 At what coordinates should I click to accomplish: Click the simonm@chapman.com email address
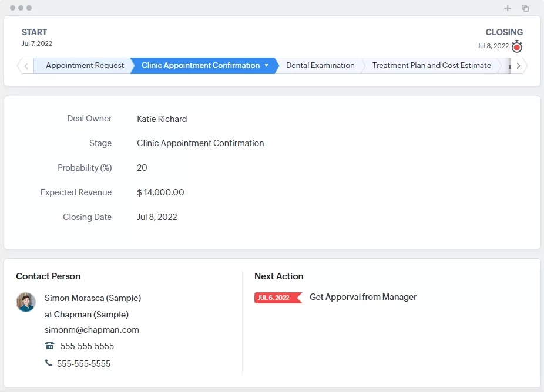click(92, 330)
